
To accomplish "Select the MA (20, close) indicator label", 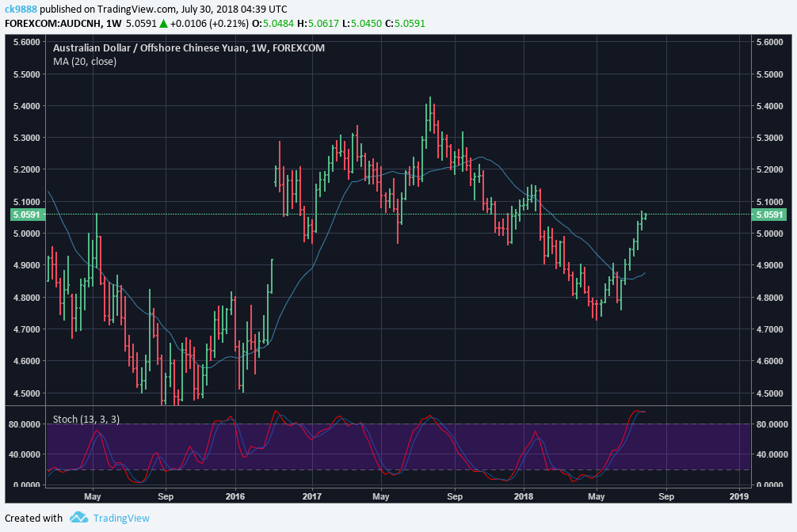I will click(x=85, y=62).
